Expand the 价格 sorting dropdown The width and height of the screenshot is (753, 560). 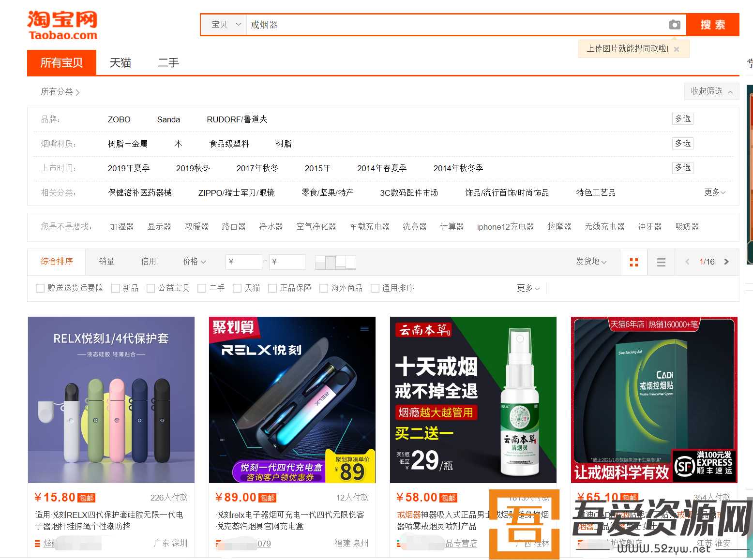point(194,262)
